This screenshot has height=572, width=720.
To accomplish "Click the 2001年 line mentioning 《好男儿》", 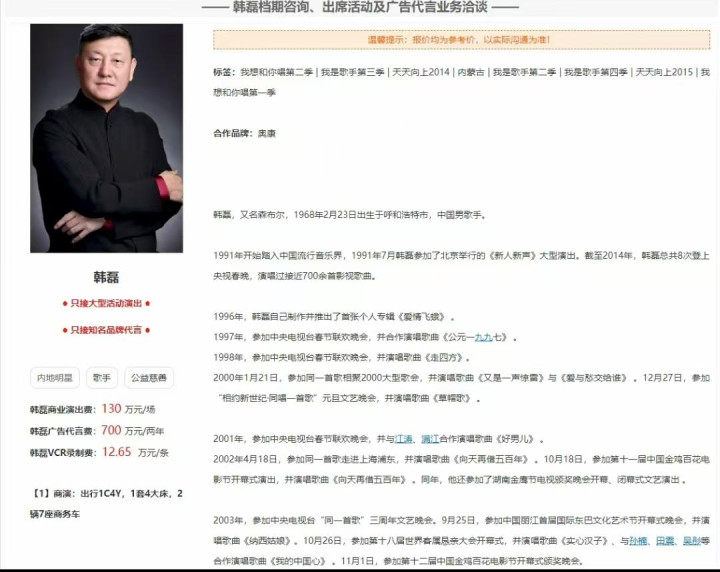I will click(378, 439).
